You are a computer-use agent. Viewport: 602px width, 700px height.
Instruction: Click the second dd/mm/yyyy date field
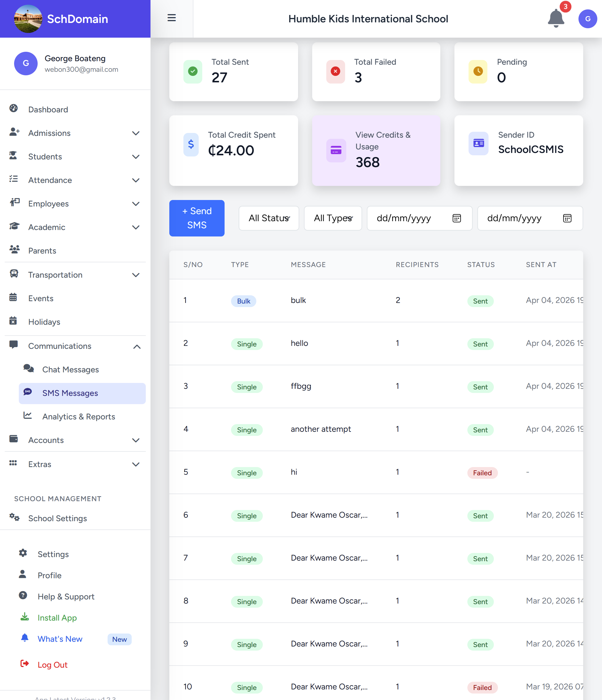[x=530, y=218]
